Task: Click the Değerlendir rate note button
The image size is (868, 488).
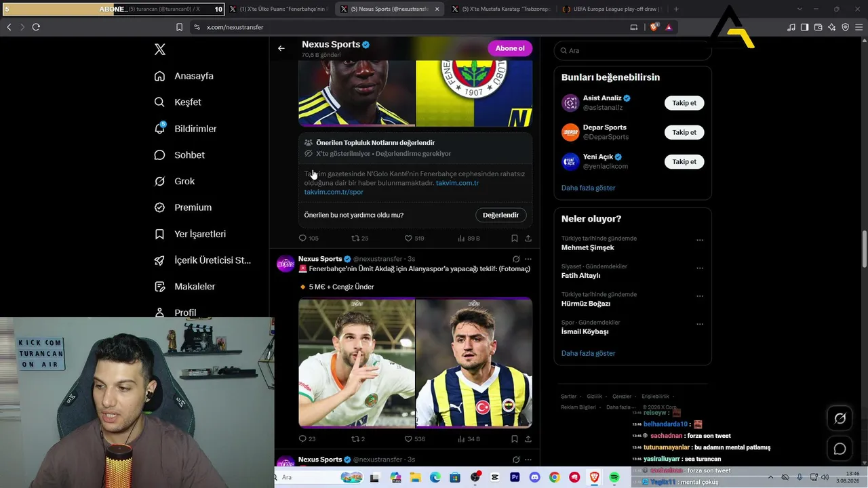Action: 500,215
